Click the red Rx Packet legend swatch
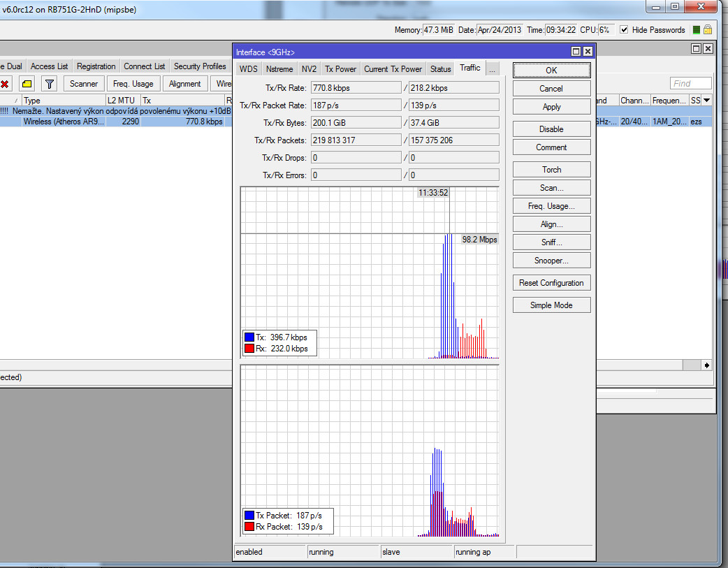Screen dimensions: 728x568 [x=249, y=527]
